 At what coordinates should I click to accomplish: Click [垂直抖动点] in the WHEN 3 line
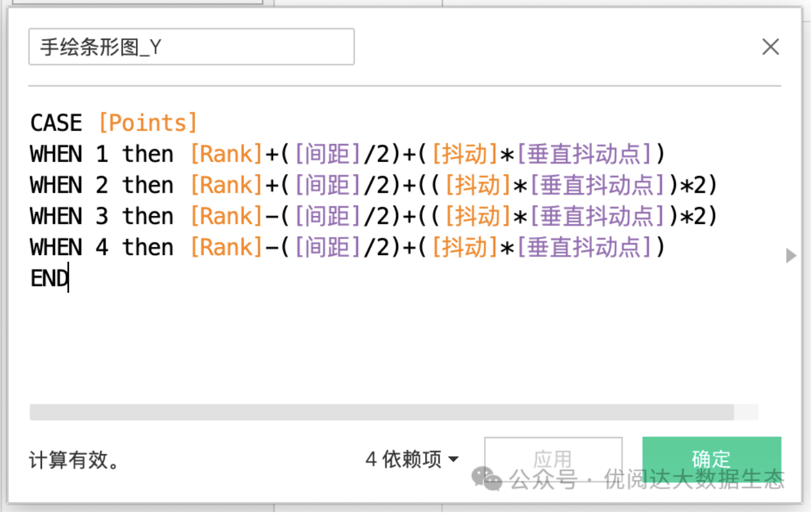597,217
